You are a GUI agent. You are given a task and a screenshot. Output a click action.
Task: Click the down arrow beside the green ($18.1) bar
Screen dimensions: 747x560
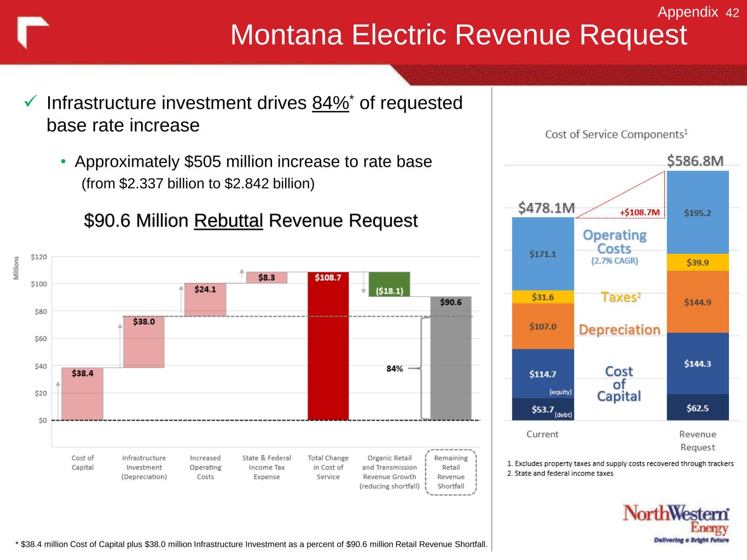[x=363, y=283]
